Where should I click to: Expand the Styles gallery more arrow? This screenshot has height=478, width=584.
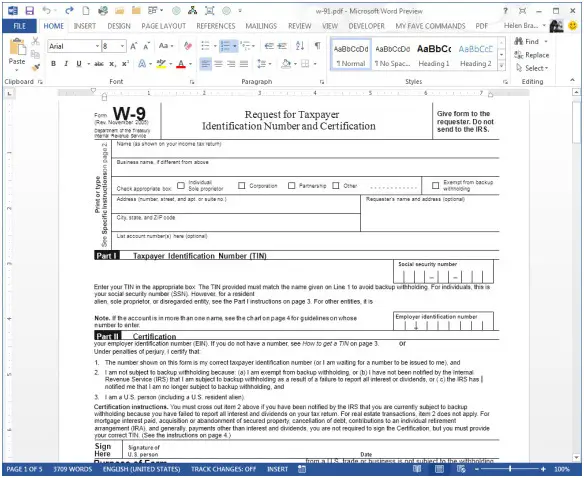[x=502, y=66]
